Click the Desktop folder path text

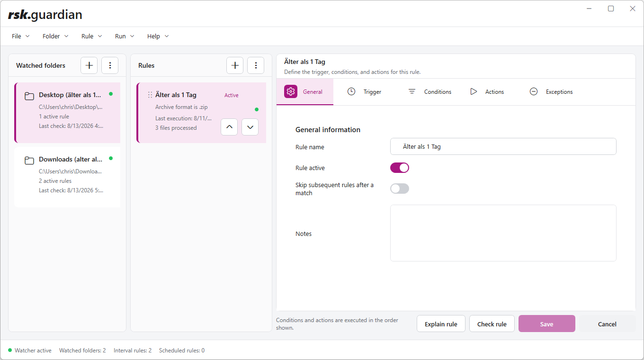coord(71,107)
